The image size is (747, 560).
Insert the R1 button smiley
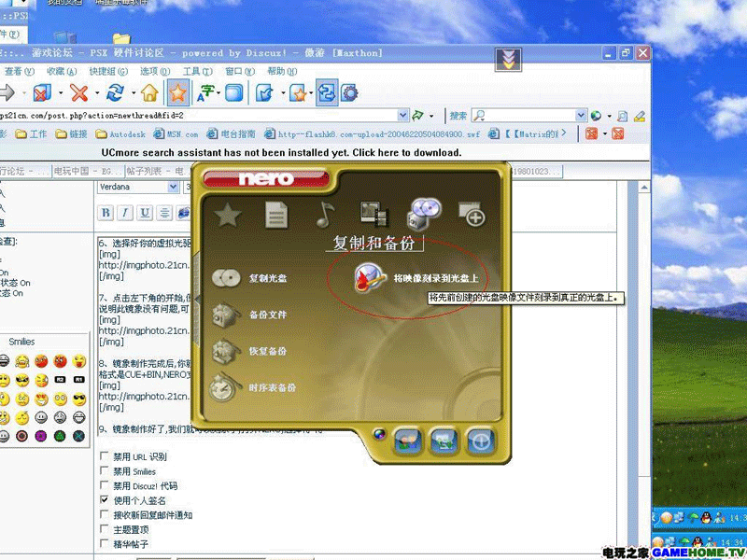coord(79,380)
